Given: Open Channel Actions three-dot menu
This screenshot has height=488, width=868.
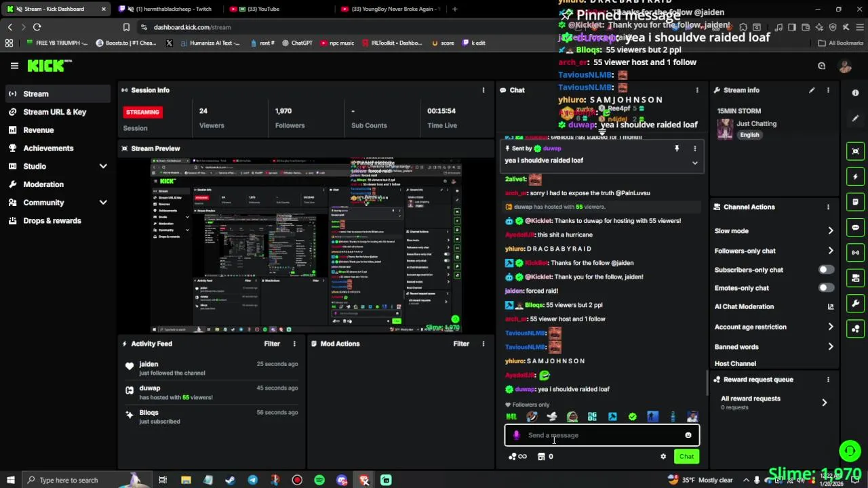Looking at the screenshot, I should 828,207.
